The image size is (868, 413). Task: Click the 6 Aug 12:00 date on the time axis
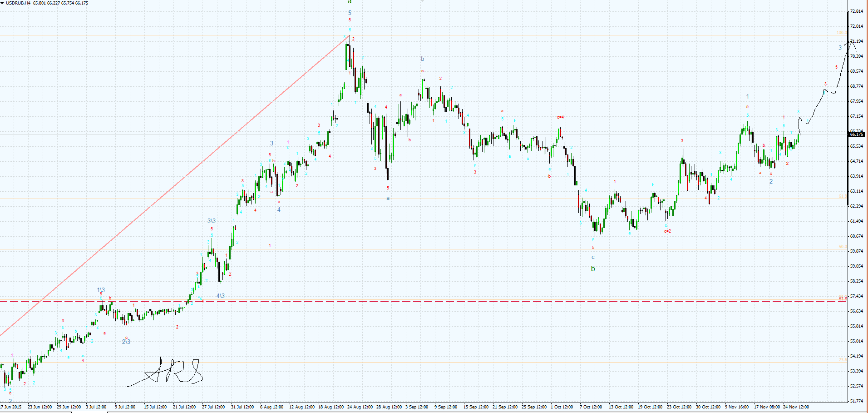coord(272,407)
